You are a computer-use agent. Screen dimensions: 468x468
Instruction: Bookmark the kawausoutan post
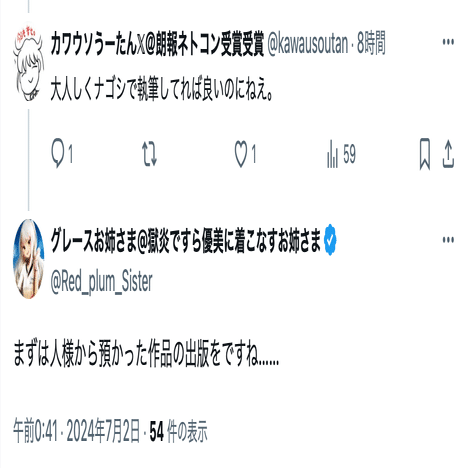coord(424,154)
